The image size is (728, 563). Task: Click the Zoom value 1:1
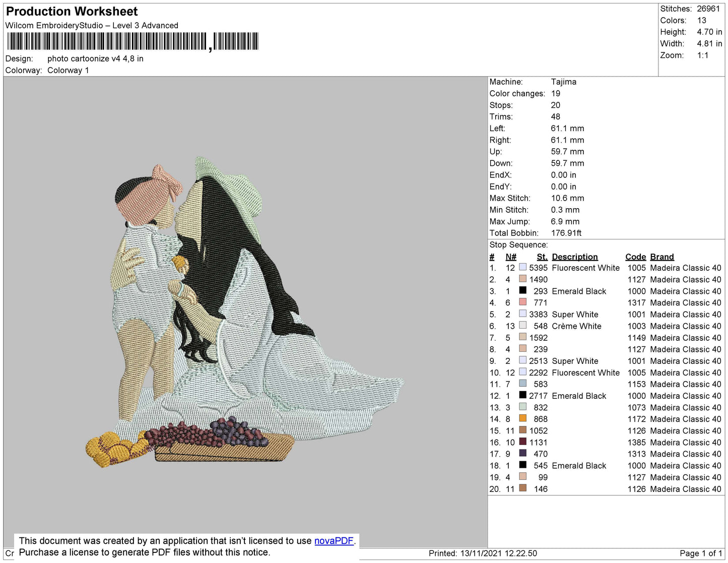coord(703,55)
